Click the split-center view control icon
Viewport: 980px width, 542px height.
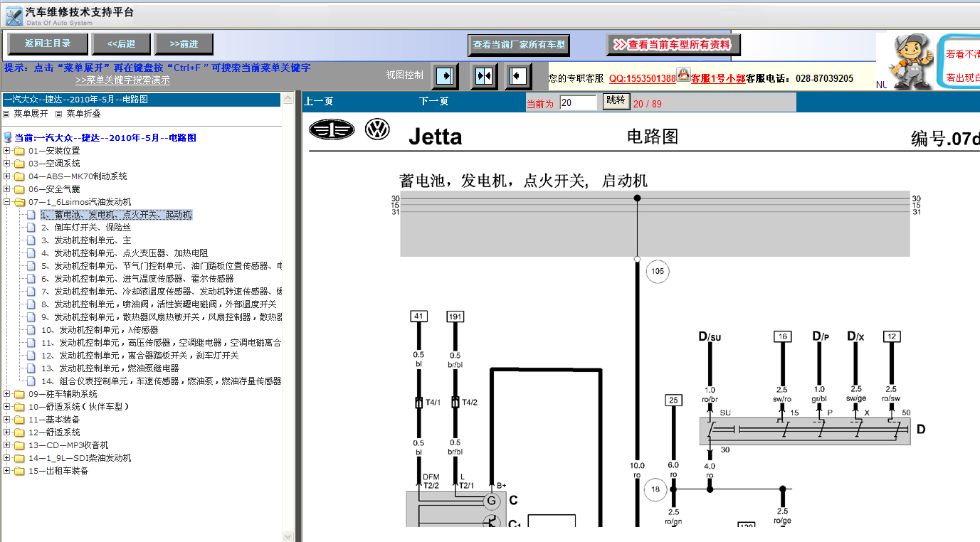tap(484, 75)
